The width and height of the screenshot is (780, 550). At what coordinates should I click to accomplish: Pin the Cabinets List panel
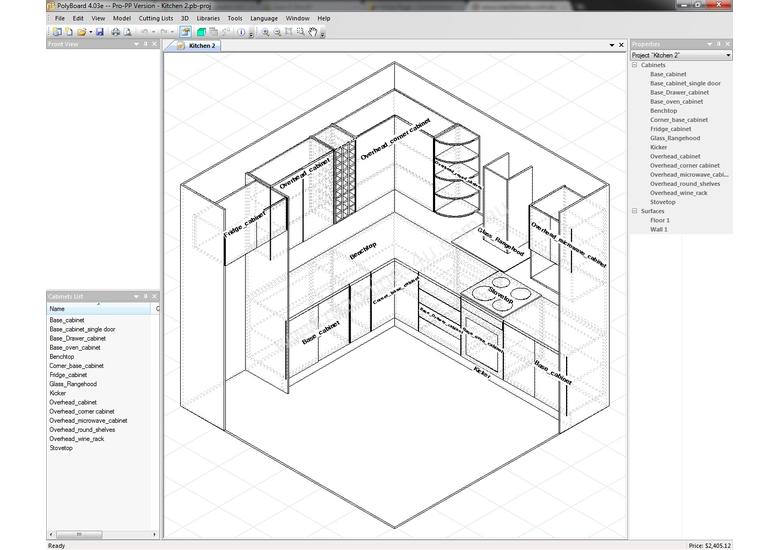pos(146,296)
